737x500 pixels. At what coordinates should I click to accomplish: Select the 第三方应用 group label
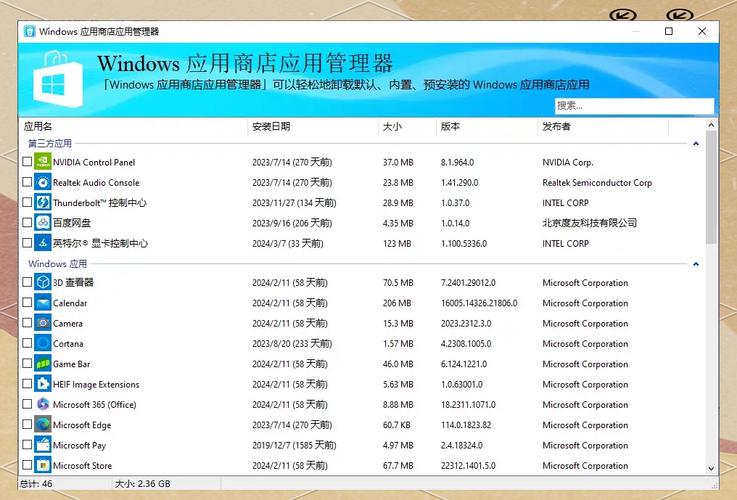(50, 143)
